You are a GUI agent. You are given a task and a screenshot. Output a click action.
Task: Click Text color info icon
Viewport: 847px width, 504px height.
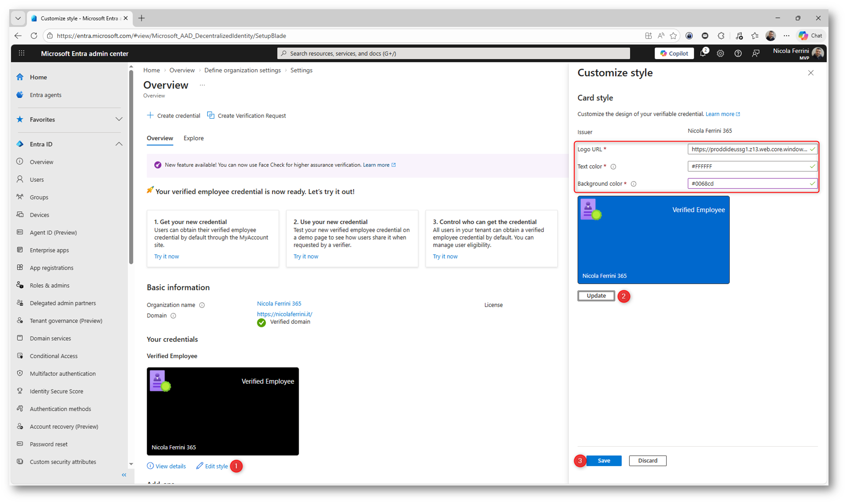[x=613, y=167]
